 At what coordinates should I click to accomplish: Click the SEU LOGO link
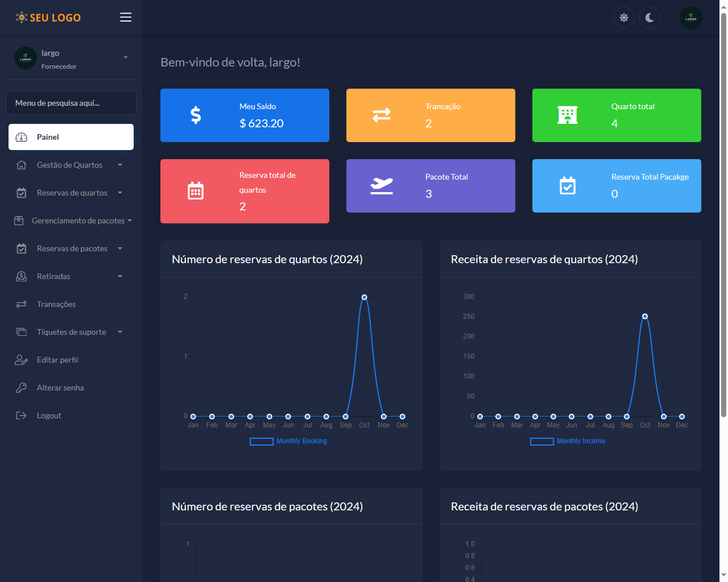pos(48,18)
